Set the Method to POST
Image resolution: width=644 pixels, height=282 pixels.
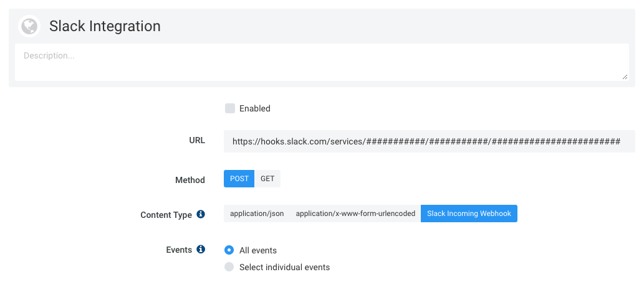point(239,179)
